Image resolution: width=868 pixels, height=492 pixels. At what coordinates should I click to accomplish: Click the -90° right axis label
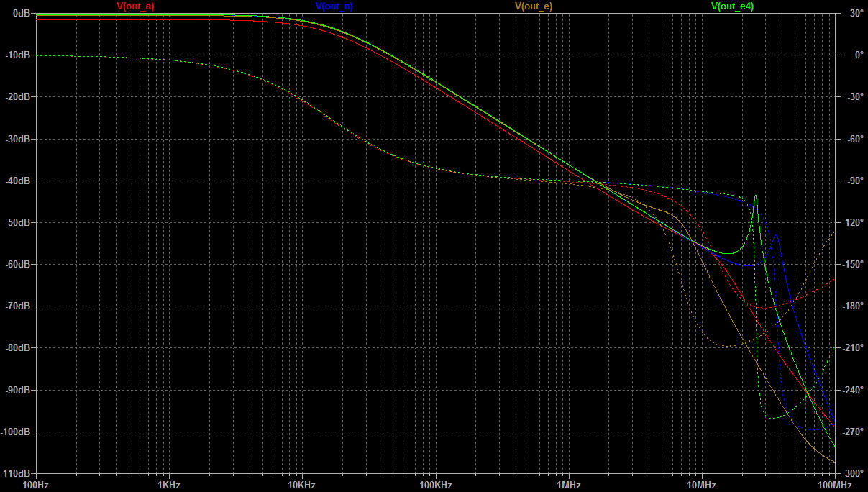[x=855, y=181]
